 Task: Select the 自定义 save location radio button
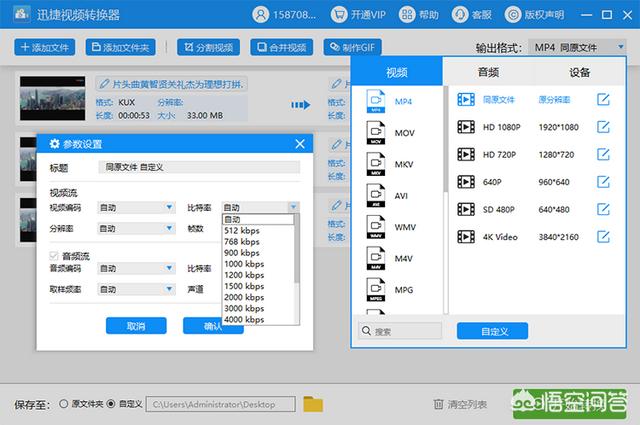(111, 404)
